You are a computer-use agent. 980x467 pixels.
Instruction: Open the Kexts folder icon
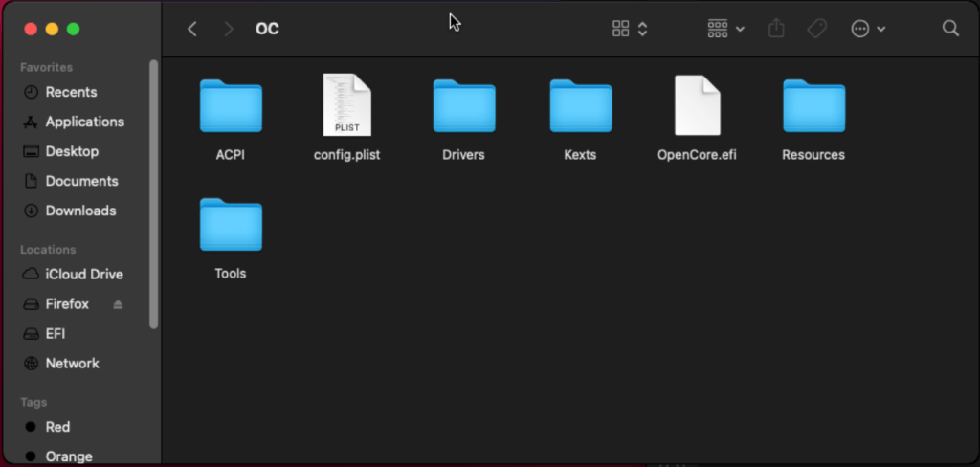(580, 106)
